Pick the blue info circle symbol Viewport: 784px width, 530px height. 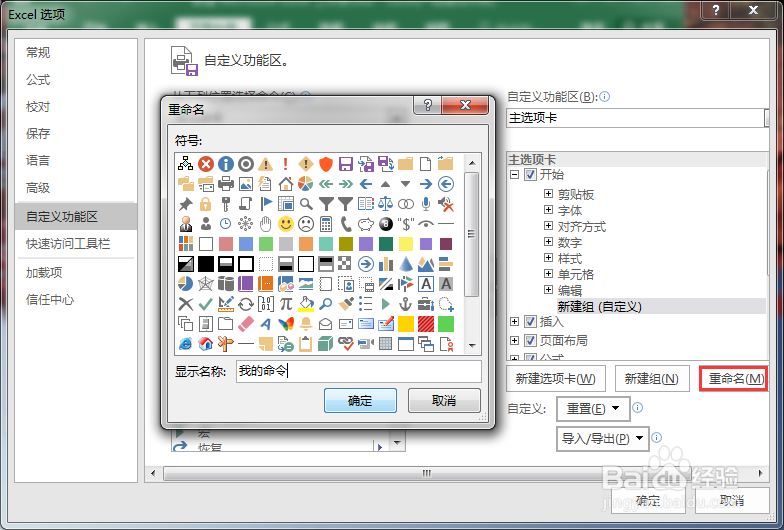(x=226, y=164)
